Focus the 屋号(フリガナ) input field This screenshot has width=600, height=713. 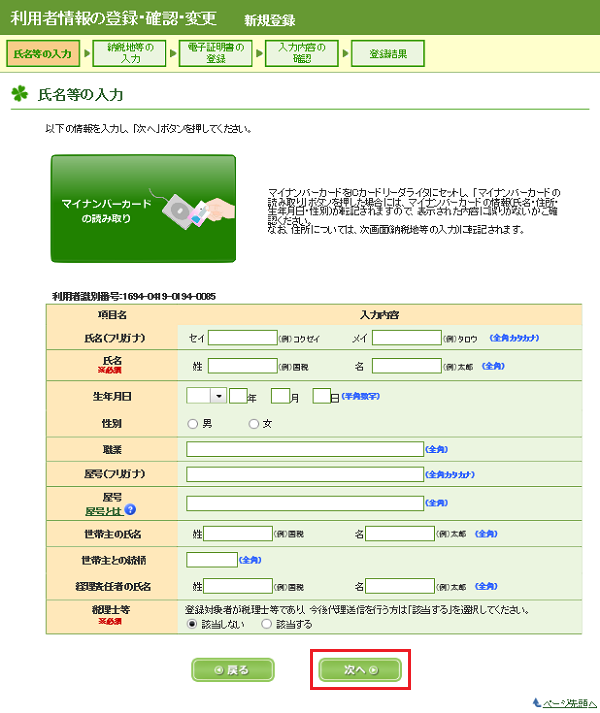tap(305, 474)
